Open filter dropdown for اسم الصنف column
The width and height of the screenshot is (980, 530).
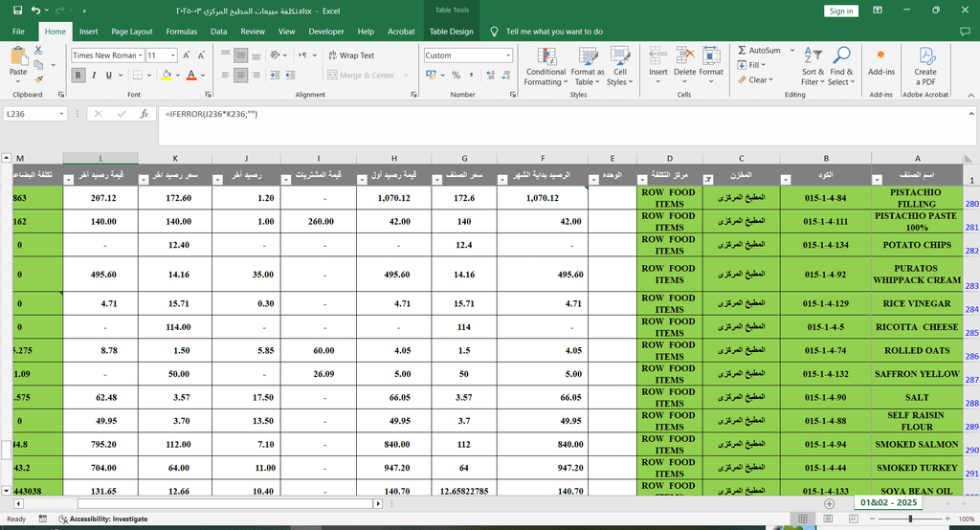877,180
